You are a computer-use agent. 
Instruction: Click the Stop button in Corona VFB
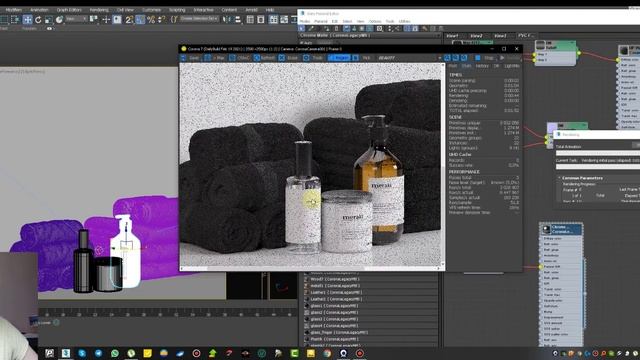click(x=485, y=58)
